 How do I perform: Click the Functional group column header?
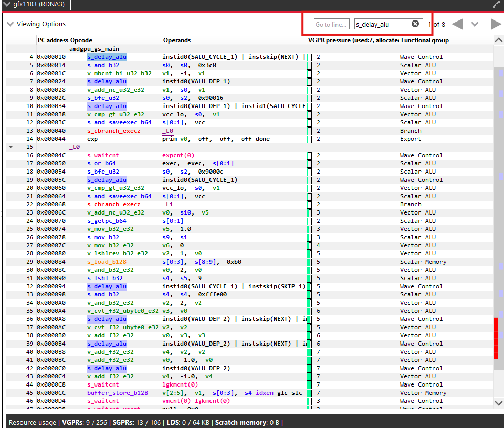424,40
